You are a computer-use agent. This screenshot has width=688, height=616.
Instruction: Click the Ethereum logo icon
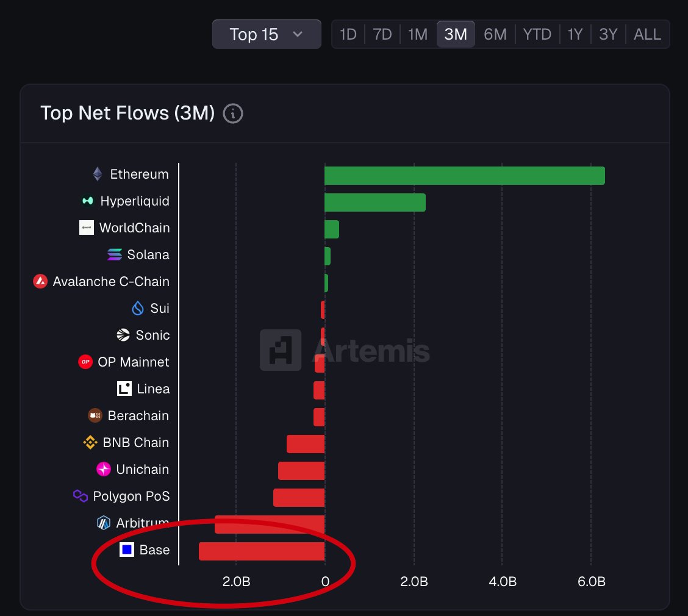[96, 174]
